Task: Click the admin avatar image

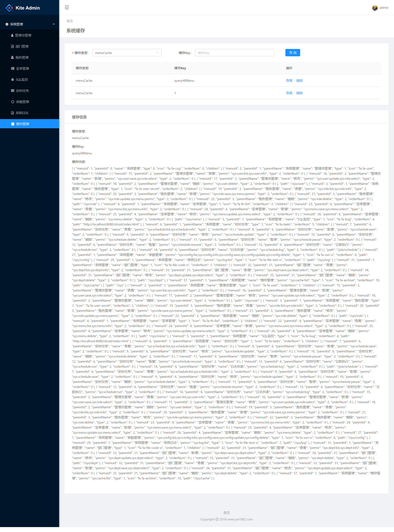Action: pos(375,8)
